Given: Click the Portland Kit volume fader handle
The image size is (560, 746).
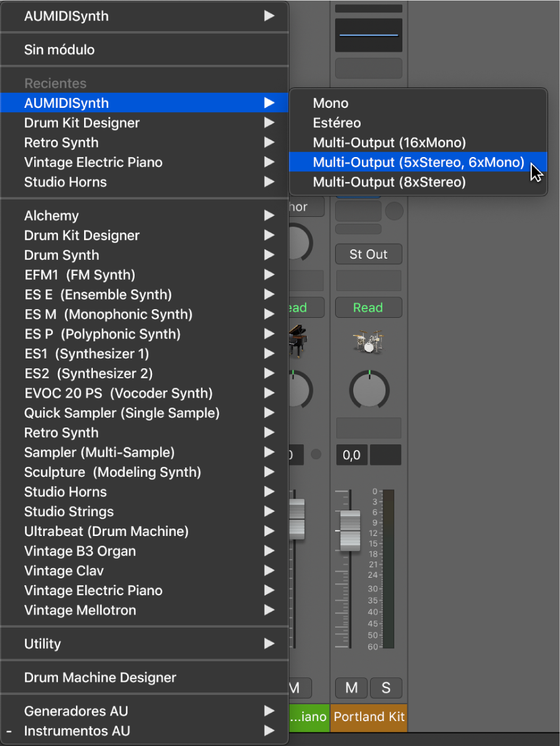Looking at the screenshot, I should (350, 530).
